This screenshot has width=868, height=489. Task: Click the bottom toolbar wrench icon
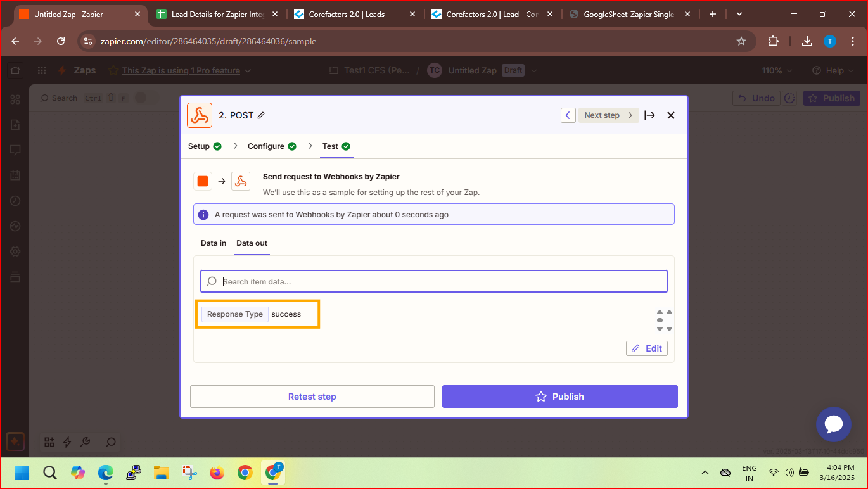pos(85,442)
